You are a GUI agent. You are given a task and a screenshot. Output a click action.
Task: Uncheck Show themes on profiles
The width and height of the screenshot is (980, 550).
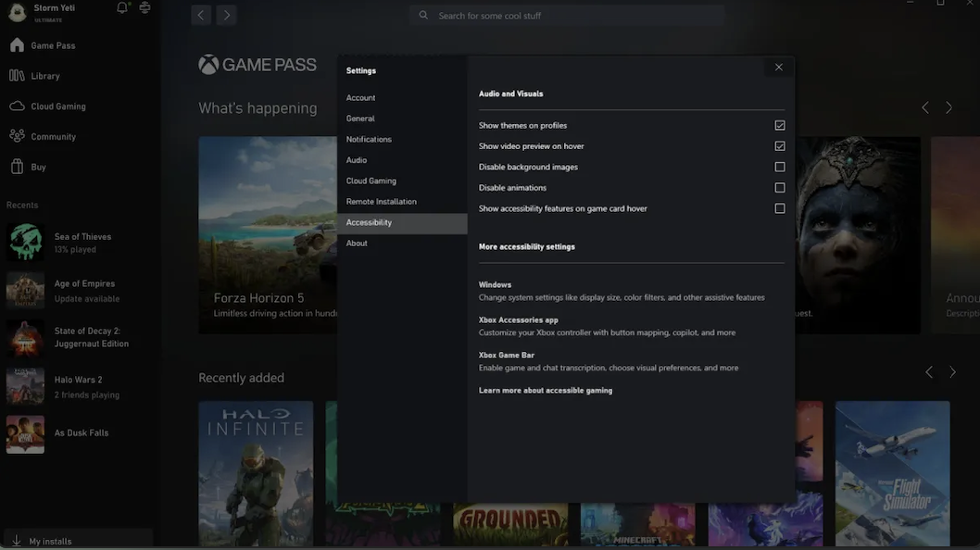[x=779, y=126]
